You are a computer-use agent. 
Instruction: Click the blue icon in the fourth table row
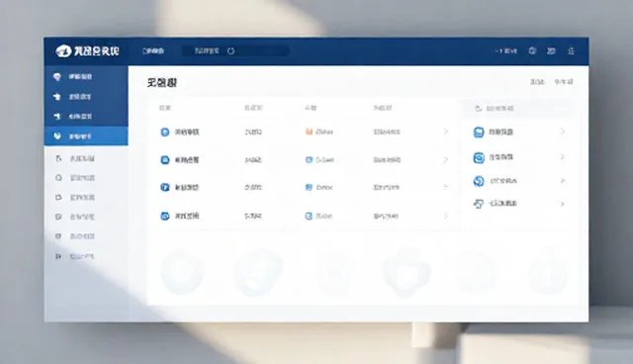[x=165, y=216]
